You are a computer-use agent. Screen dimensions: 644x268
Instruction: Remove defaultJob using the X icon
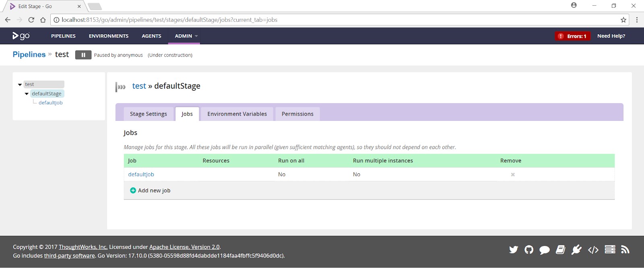coord(513,175)
